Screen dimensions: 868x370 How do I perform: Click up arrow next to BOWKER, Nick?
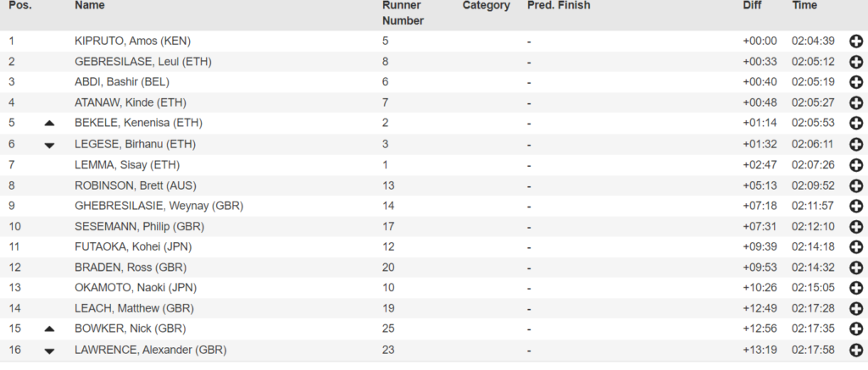coord(49,329)
